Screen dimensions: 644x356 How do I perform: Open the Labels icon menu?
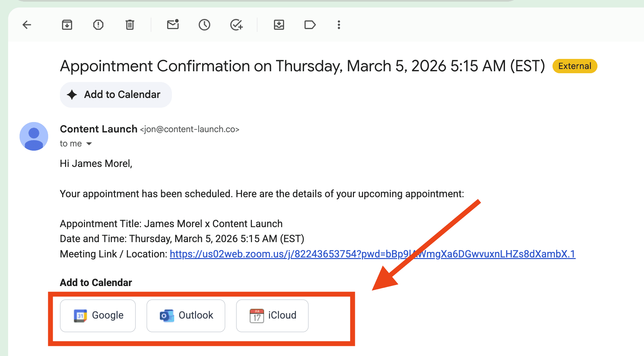(x=310, y=25)
